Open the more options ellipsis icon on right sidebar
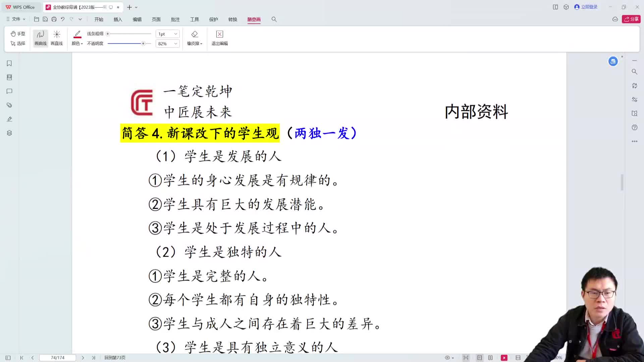Image resolution: width=644 pixels, height=362 pixels. [x=634, y=141]
